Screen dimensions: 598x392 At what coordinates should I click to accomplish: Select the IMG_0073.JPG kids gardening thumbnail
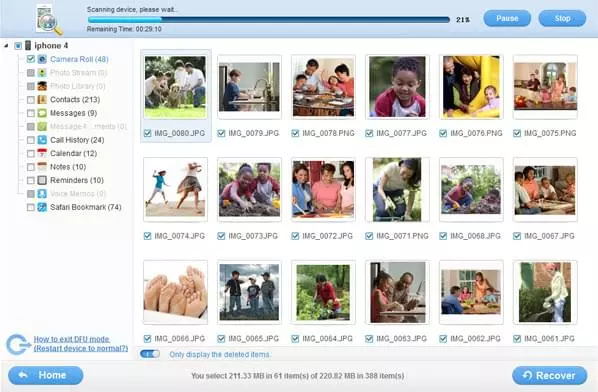pos(249,190)
